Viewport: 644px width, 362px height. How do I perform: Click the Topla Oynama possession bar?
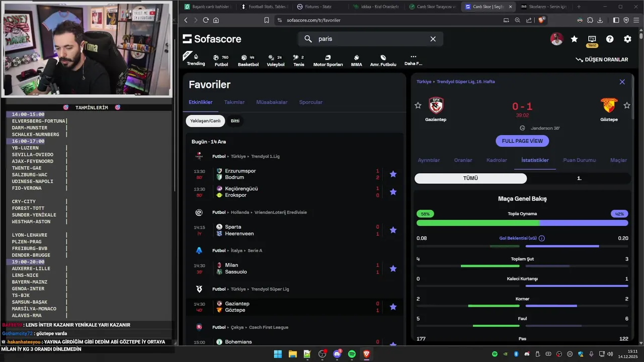tap(522, 223)
